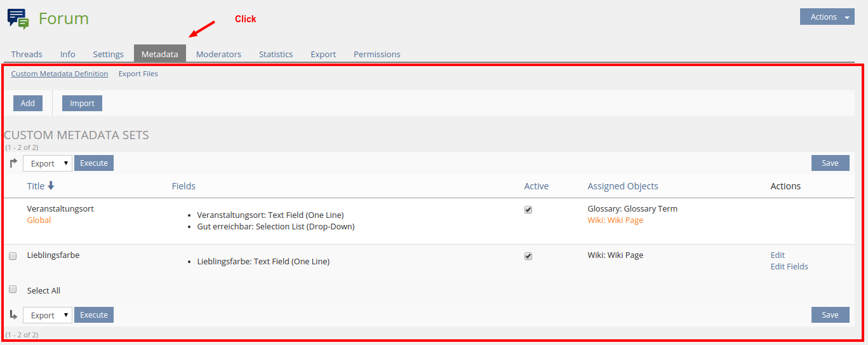Open the Actions dropdown menu

[827, 17]
